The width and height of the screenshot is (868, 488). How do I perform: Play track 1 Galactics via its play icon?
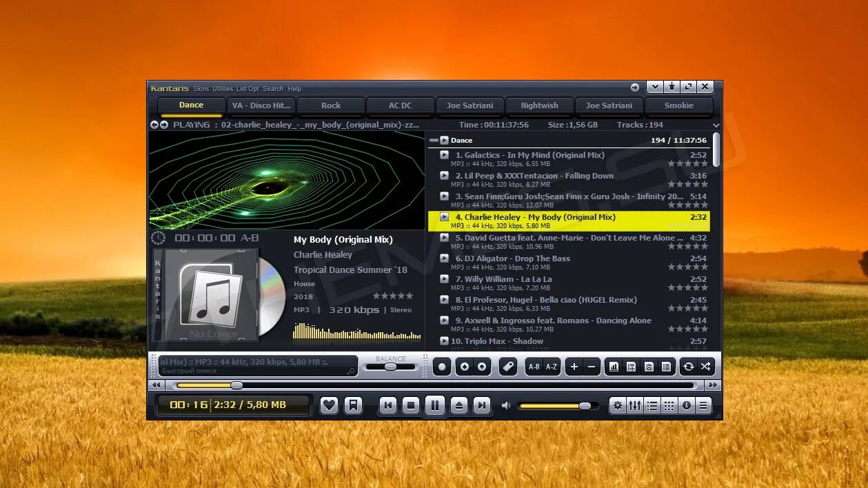coord(445,155)
